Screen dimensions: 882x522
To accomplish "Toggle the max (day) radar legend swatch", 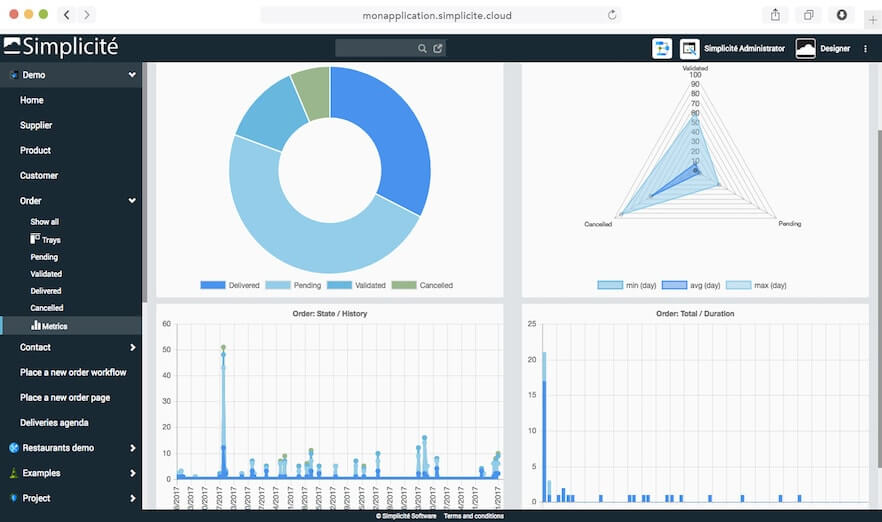I will coord(739,285).
